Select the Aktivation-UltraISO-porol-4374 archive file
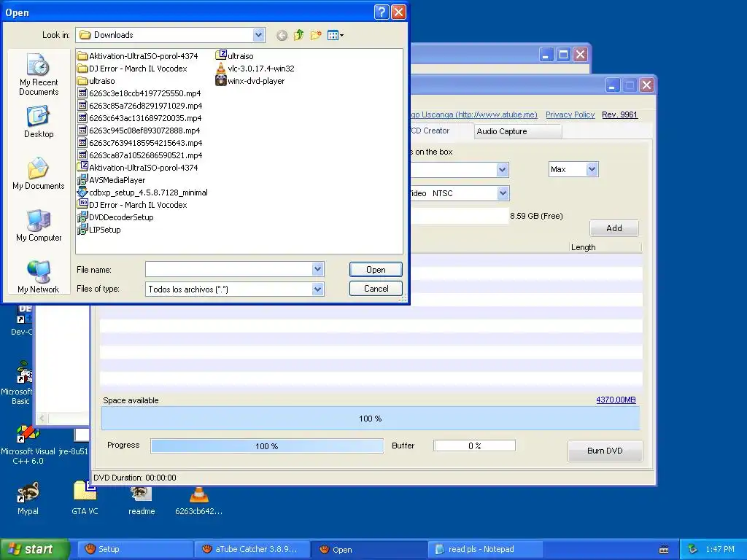Viewport: 747px width, 560px height. [x=137, y=168]
